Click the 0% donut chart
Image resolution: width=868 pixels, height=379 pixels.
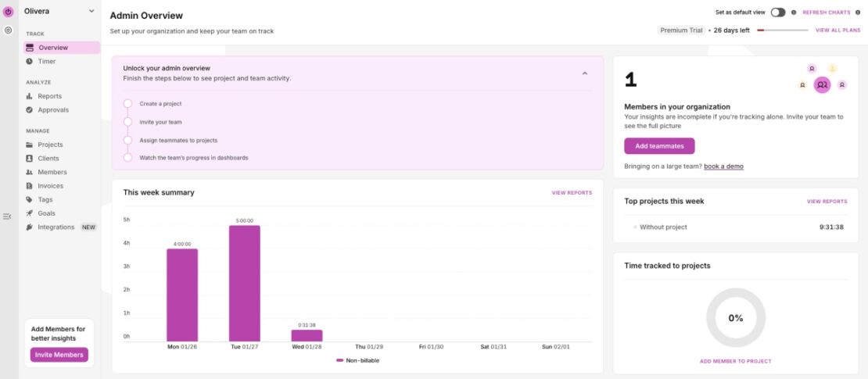tap(736, 318)
